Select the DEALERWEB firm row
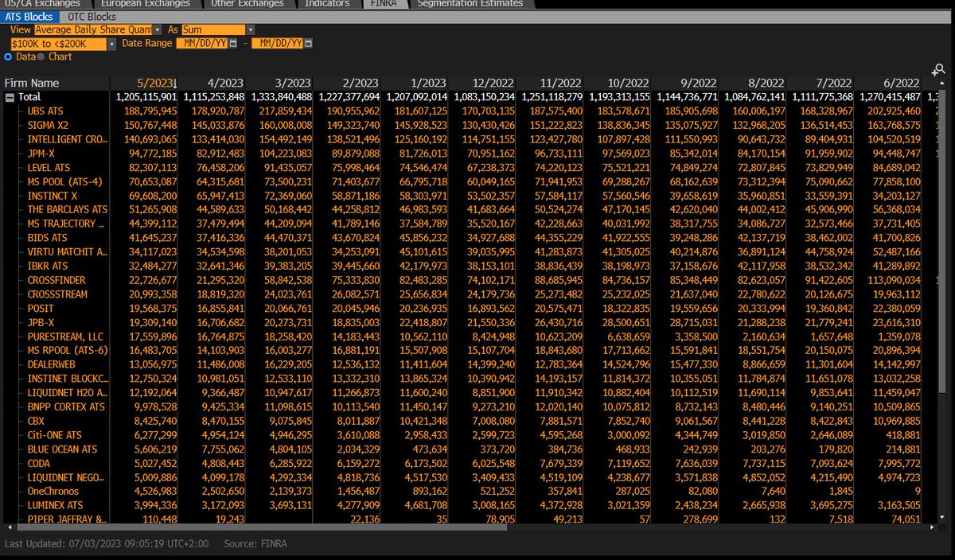 click(52, 364)
